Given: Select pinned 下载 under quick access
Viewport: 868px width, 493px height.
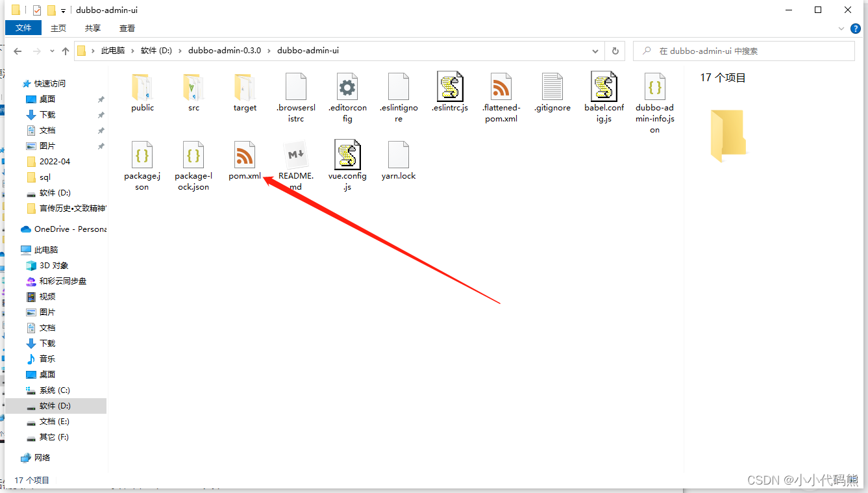Looking at the screenshot, I should click(47, 114).
